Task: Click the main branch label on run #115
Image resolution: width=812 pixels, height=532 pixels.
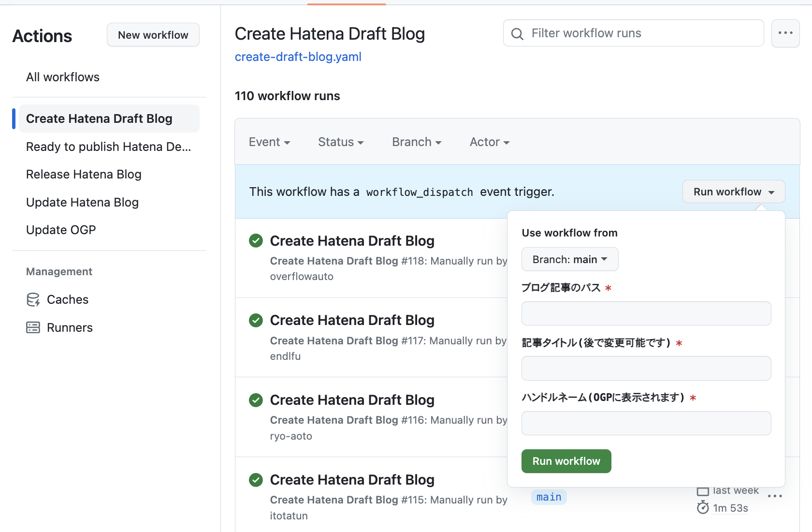Action: 549,497
